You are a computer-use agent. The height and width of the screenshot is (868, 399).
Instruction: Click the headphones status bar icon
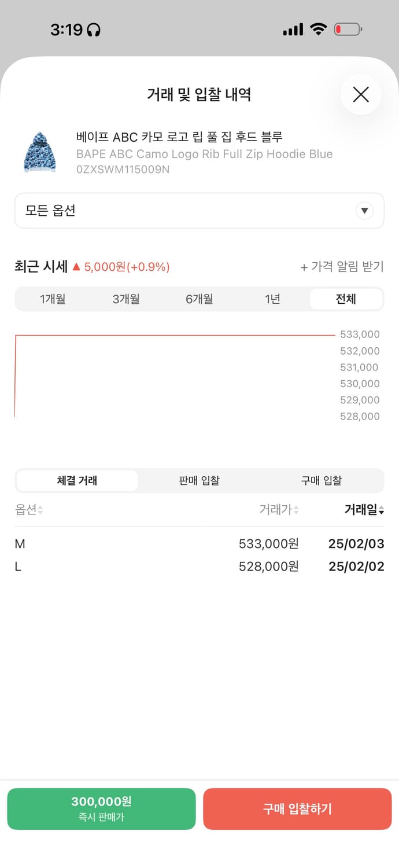[93, 29]
